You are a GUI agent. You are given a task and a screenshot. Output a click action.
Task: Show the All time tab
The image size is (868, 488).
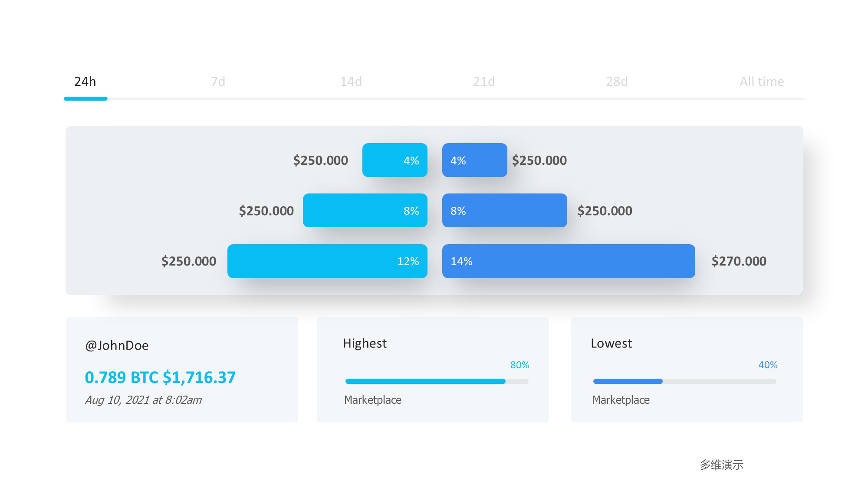[762, 82]
